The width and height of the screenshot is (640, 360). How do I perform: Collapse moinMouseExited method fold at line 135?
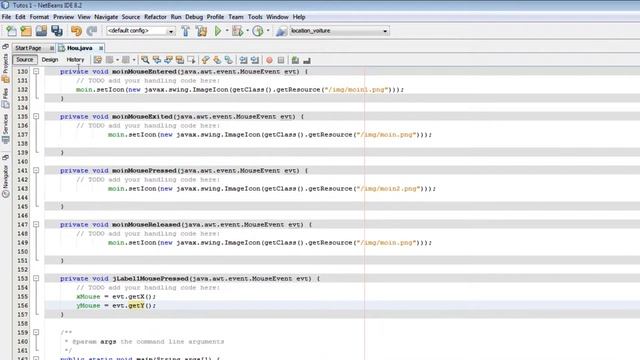[x=36, y=116]
